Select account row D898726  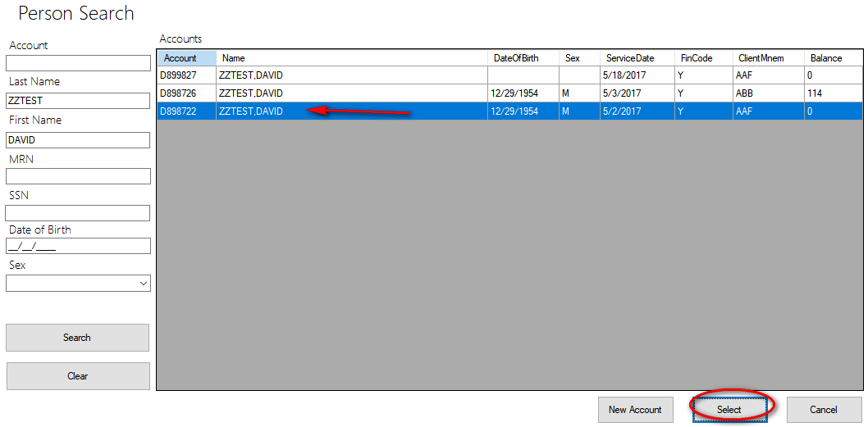(x=186, y=93)
